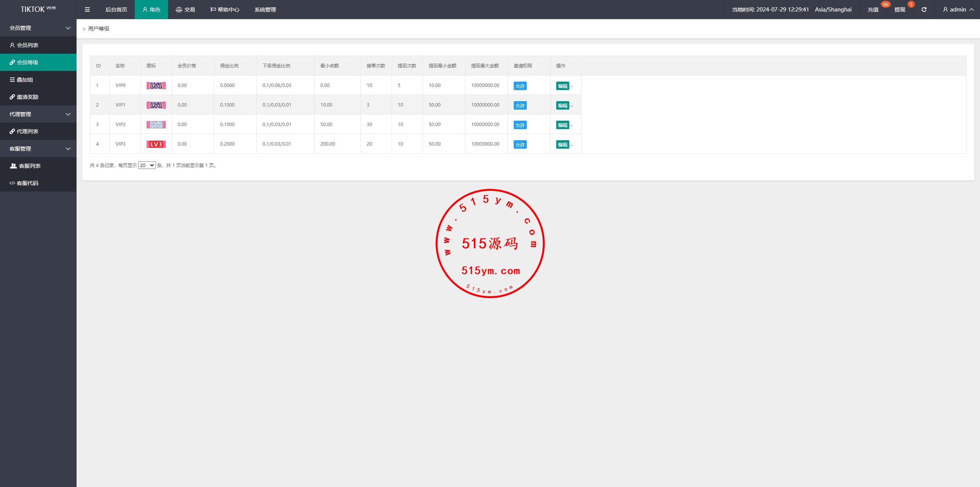Viewport: 980px width, 487px height.
Task: Open 客服代码 sidebar item
Action: tap(27, 183)
